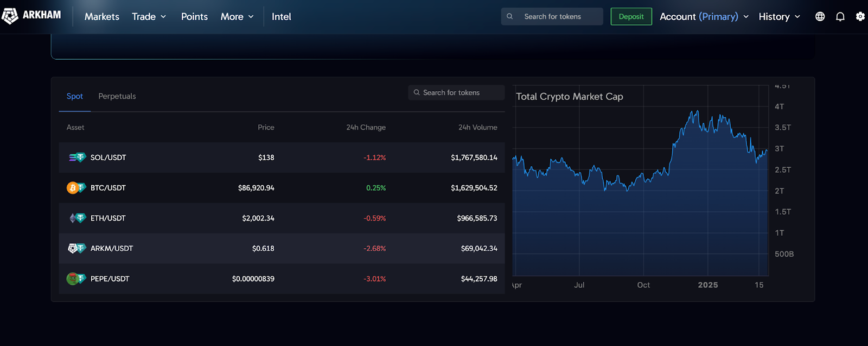Select the Spot tab

coord(75,96)
